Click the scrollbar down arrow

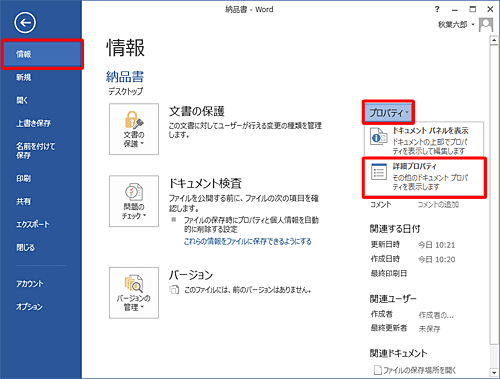pyautogui.click(x=494, y=372)
